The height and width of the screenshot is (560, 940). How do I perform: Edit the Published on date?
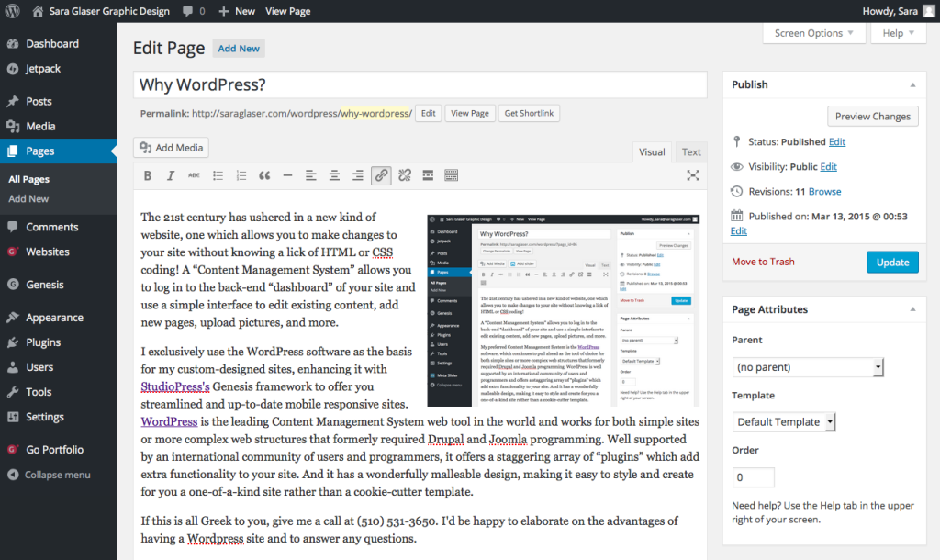pyautogui.click(x=739, y=230)
